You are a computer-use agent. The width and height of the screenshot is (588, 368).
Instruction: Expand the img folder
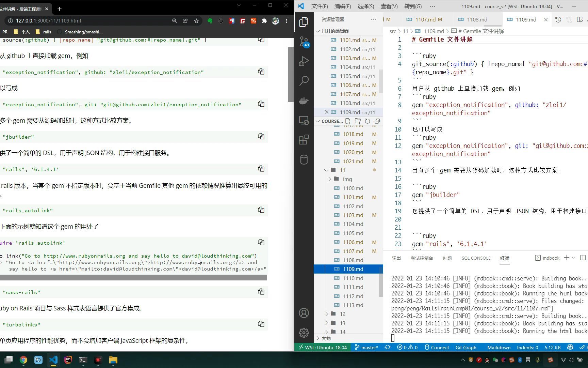347,179
